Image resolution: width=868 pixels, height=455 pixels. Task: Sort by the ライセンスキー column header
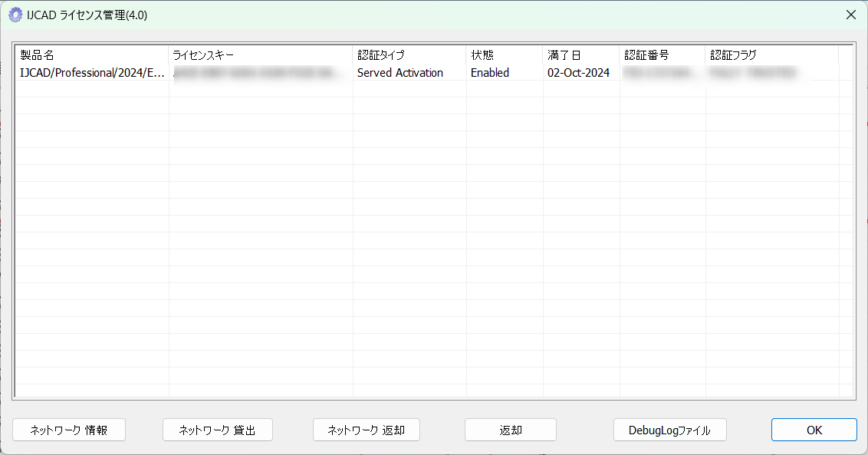point(260,55)
